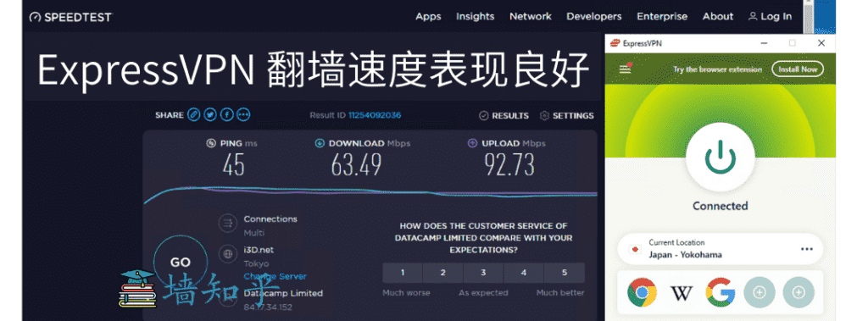Click Japan flag icon
Viewport: 868px width, 321px height.
click(x=635, y=249)
